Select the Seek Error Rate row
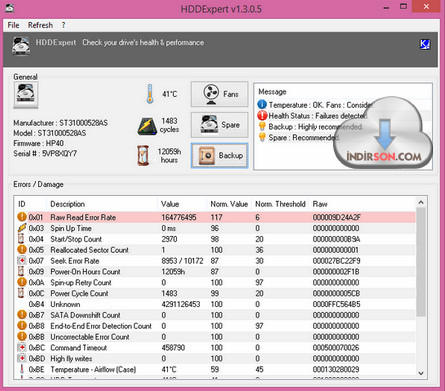445x391 pixels. point(215,261)
